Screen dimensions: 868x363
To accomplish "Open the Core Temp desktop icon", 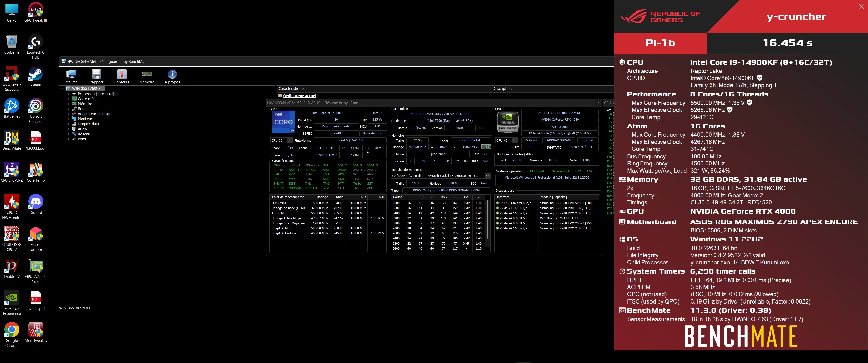I will coord(36,172).
